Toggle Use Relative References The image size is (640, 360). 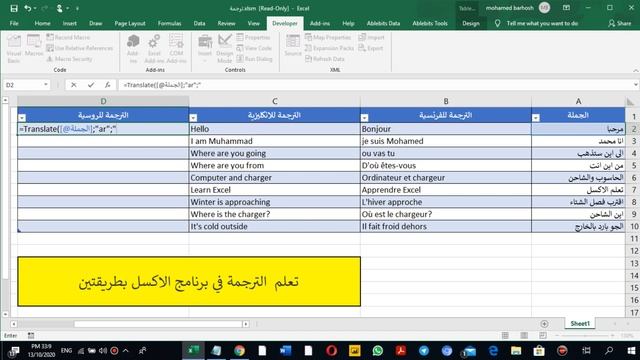coord(80,48)
